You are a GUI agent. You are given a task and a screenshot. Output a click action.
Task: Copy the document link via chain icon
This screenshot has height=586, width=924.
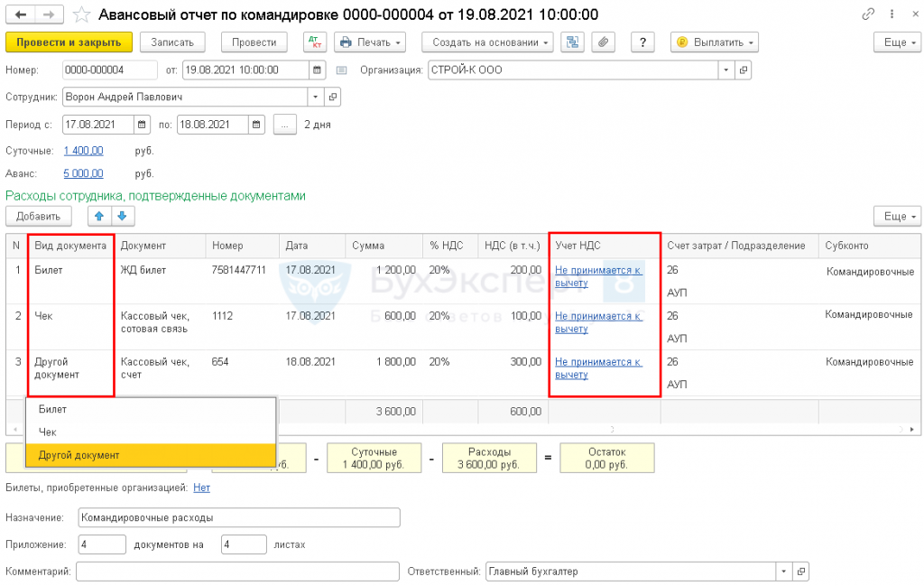point(868,14)
